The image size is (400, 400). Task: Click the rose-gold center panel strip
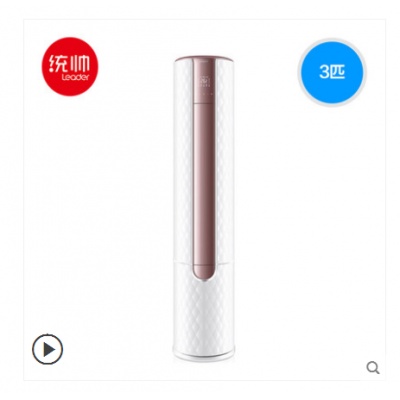204,168
